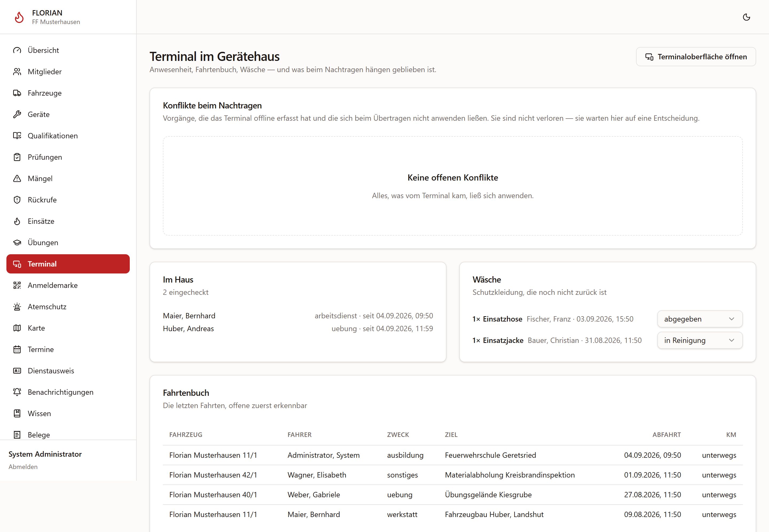Click Materialabholung Kreisbrandinspektion cell
The width and height of the screenshot is (769, 532).
tap(509, 475)
